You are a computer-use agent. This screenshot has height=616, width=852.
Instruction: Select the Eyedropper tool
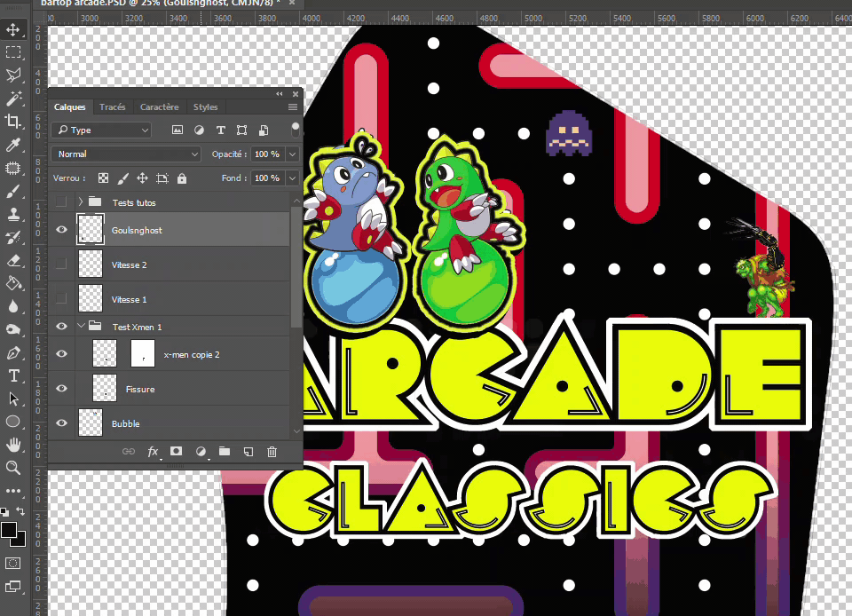(x=13, y=145)
